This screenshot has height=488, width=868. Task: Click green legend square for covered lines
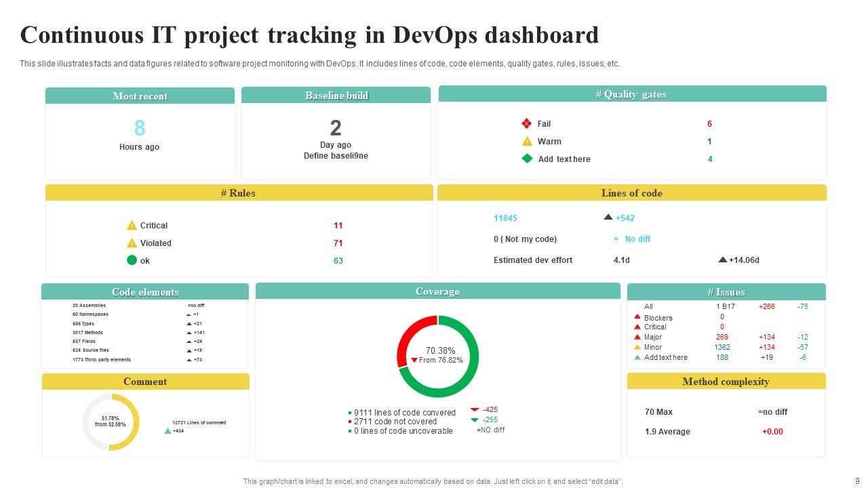350,413
